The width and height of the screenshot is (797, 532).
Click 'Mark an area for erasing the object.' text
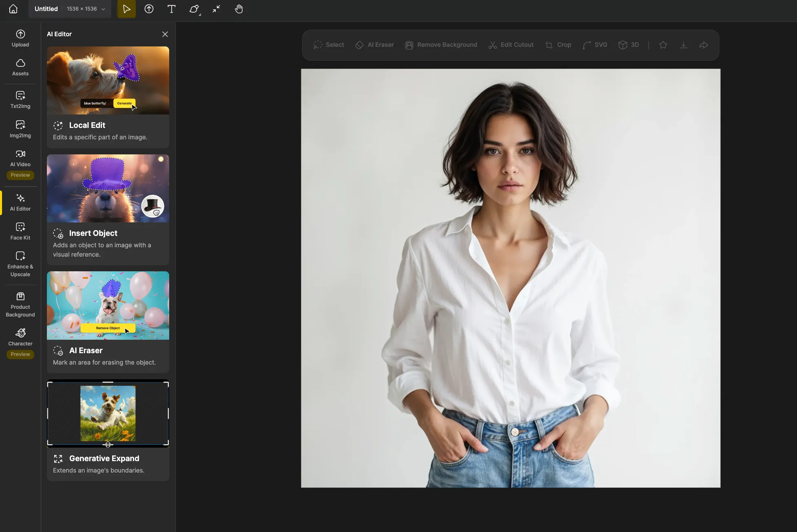coord(104,363)
